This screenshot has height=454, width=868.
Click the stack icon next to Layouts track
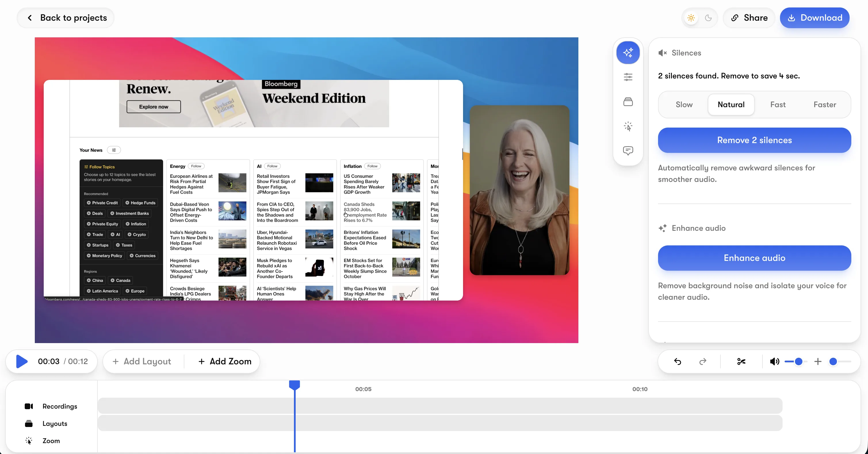point(29,424)
